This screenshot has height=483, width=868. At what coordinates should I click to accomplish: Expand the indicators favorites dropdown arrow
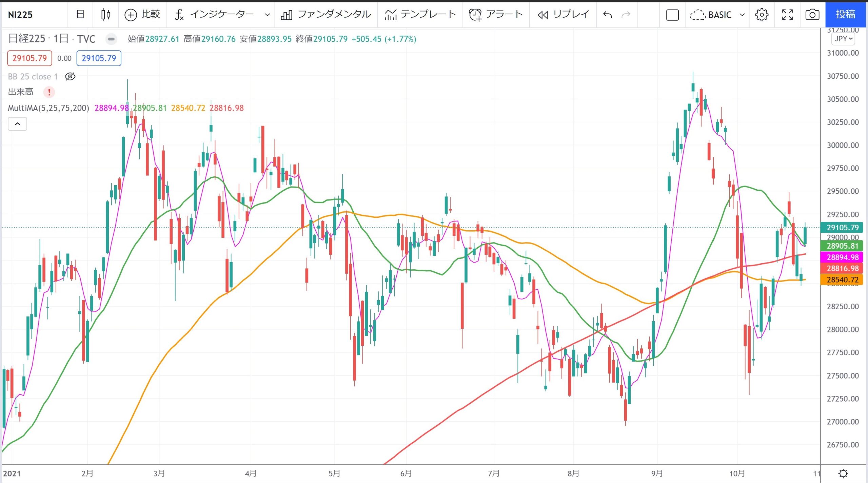tap(267, 15)
